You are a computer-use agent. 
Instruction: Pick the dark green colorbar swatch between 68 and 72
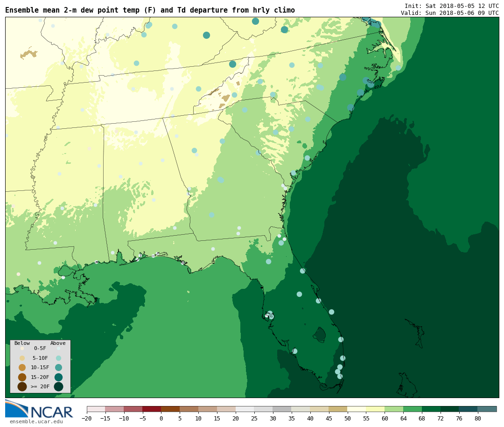click(431, 409)
